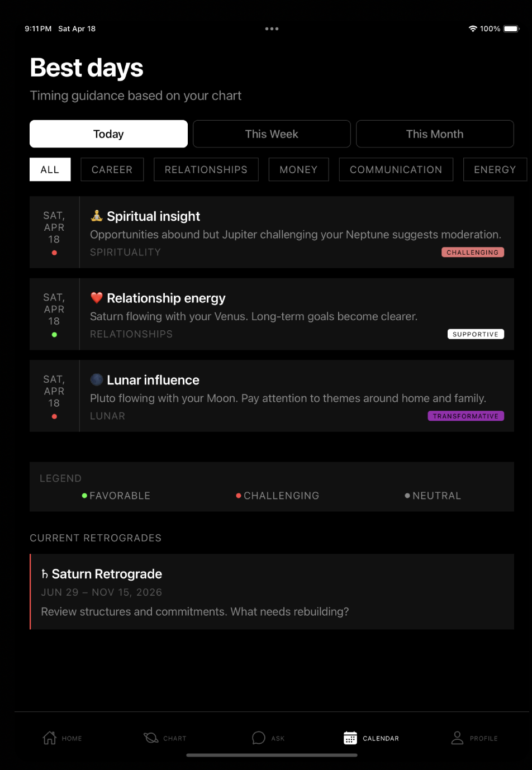Filter by the MONEY category
532x770 pixels.
(298, 169)
